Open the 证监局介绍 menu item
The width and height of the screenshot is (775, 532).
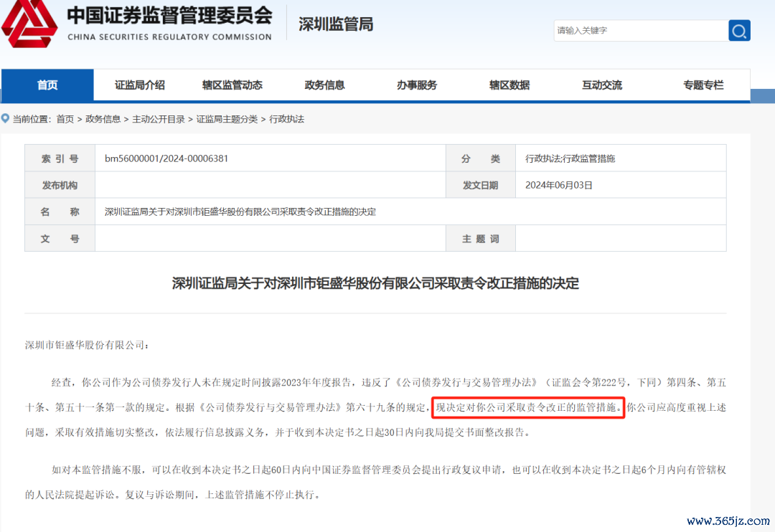pyautogui.click(x=140, y=85)
